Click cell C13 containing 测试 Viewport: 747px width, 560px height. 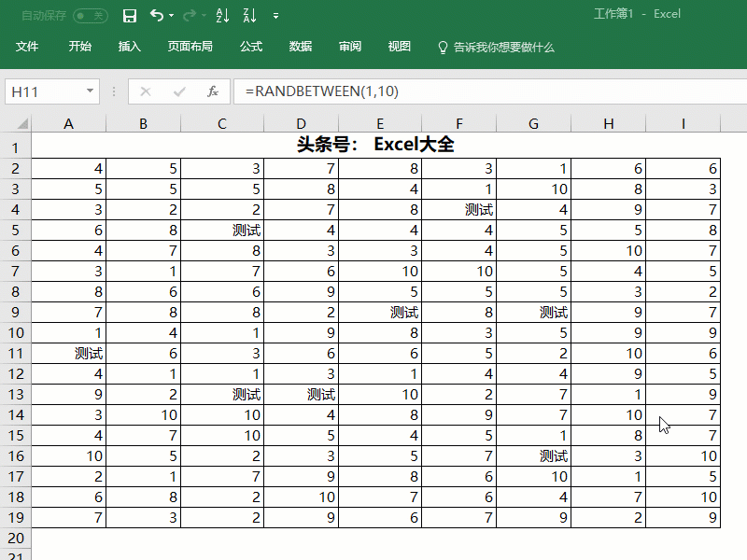coord(222,394)
